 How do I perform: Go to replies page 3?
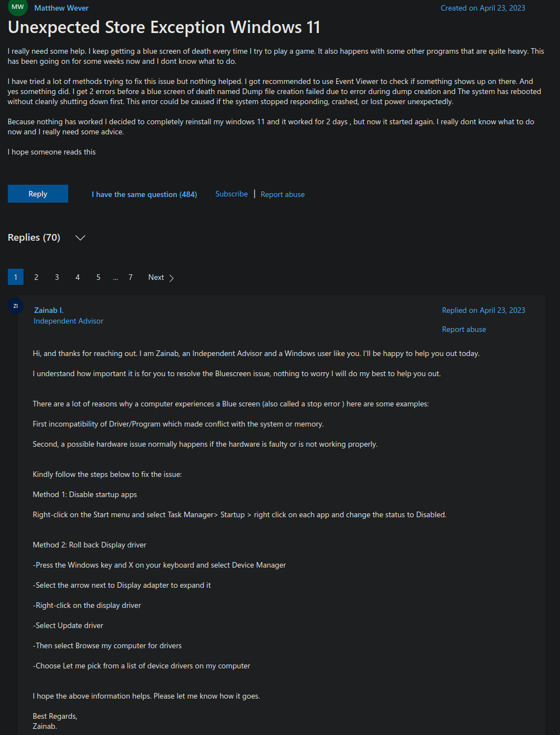pos(57,277)
